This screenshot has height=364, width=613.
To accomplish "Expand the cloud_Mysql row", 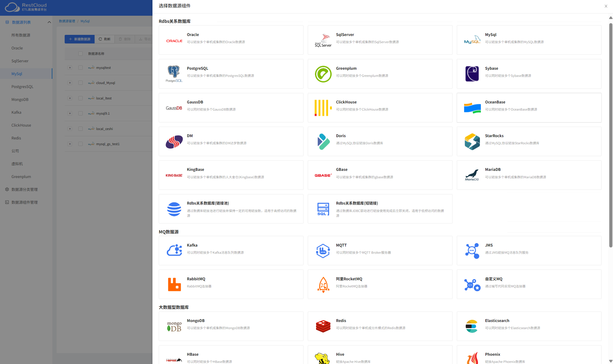I will point(70,83).
